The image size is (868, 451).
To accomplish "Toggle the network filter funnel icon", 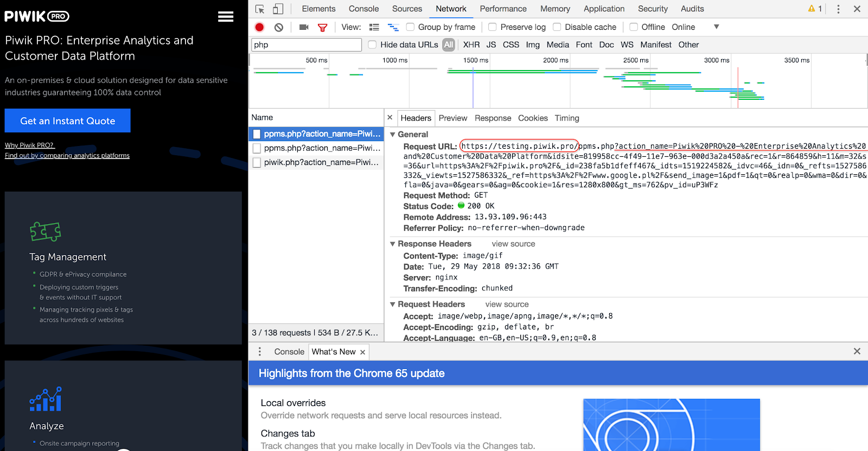I will coord(323,27).
